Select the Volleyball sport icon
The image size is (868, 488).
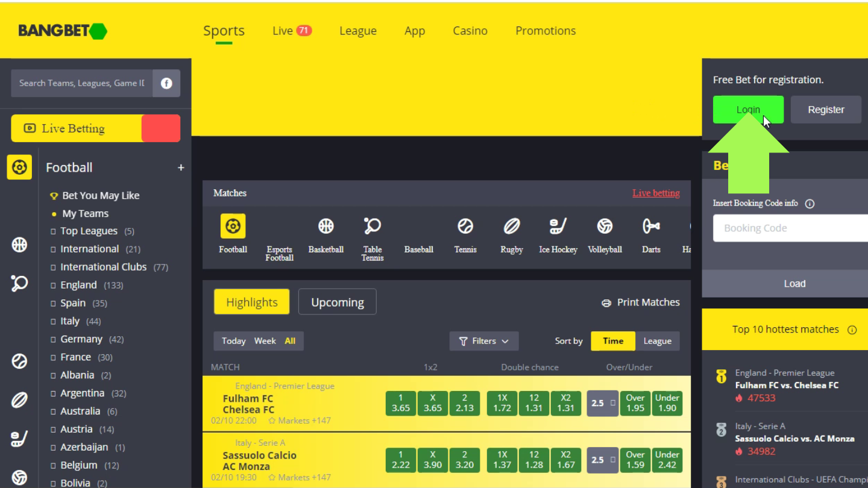(605, 227)
